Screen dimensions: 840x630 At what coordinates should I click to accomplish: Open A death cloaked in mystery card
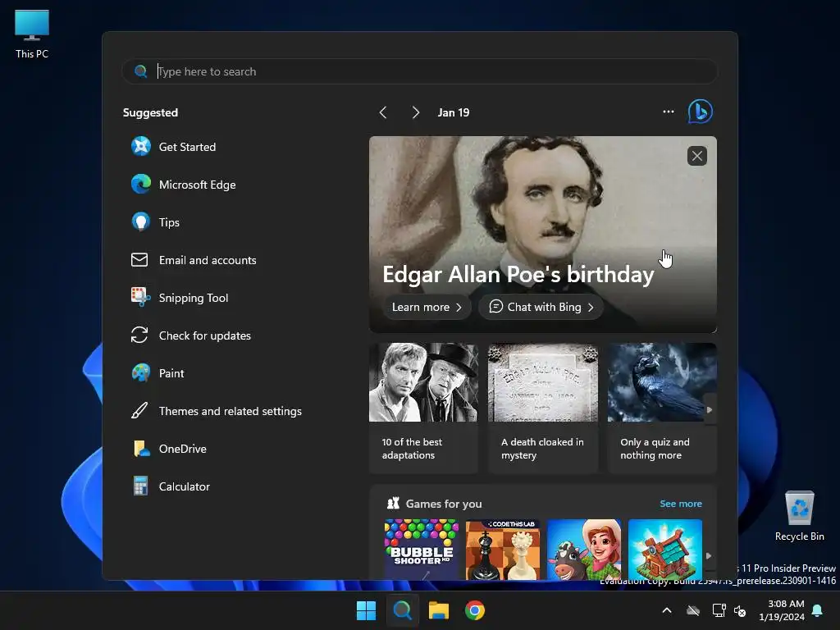click(x=543, y=409)
